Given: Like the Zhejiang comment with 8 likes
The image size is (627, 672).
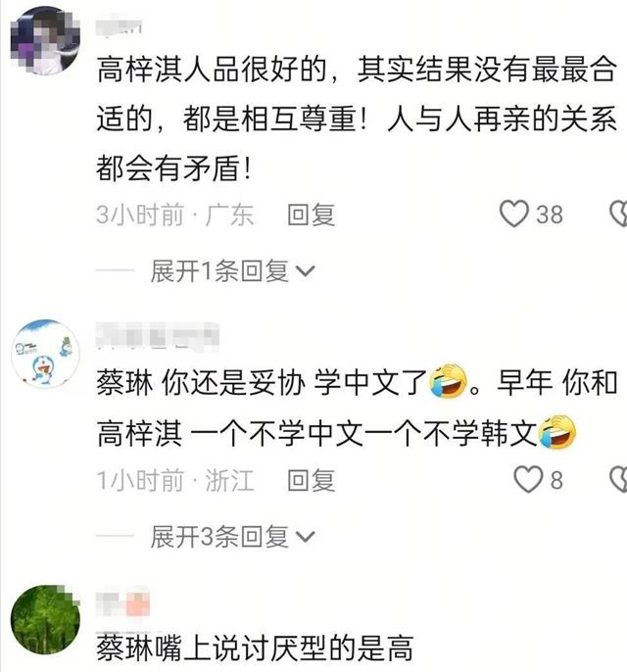Looking at the screenshot, I should 528,479.
